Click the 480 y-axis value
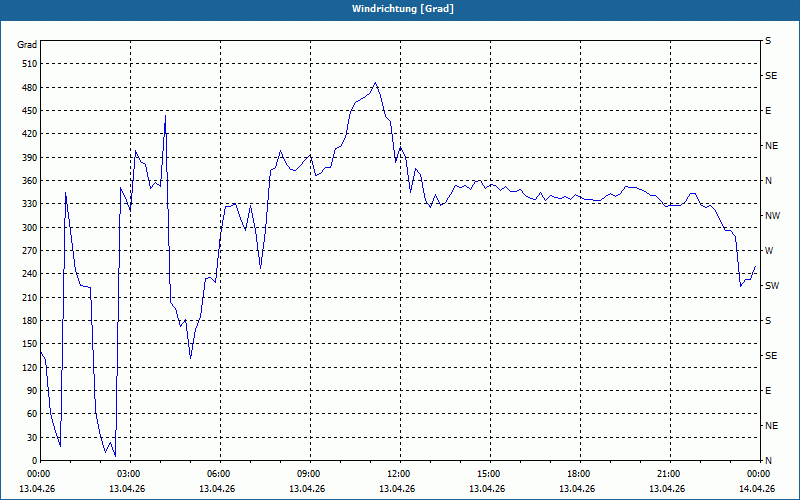Screen dimensions: 800x500 click(x=30, y=88)
